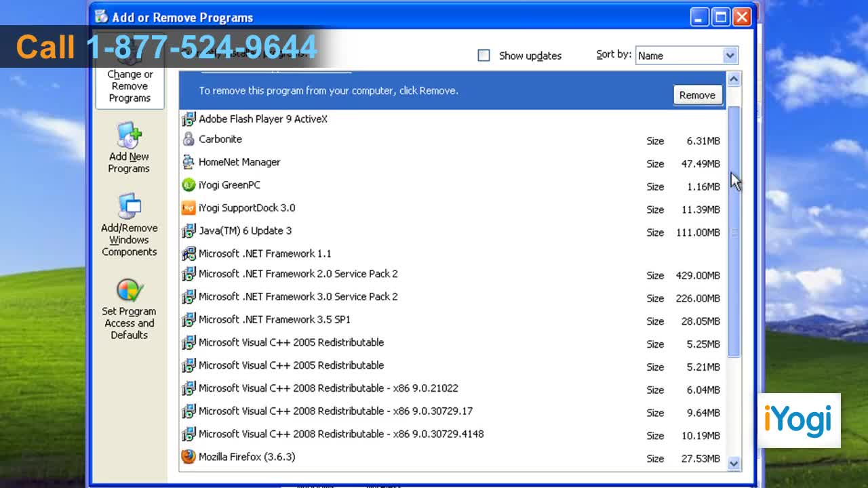Viewport: 868px width, 488px height.
Task: Select the Mozilla Firefox (3.6.3) entry
Action: click(x=247, y=457)
